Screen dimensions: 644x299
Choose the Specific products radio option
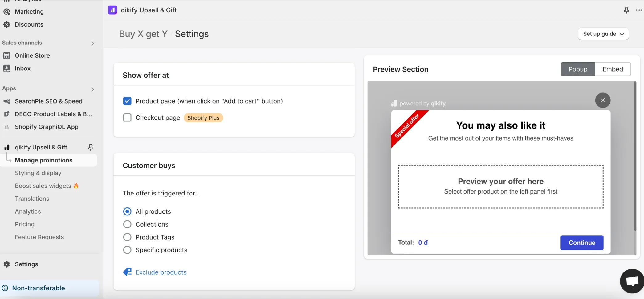[127, 250]
